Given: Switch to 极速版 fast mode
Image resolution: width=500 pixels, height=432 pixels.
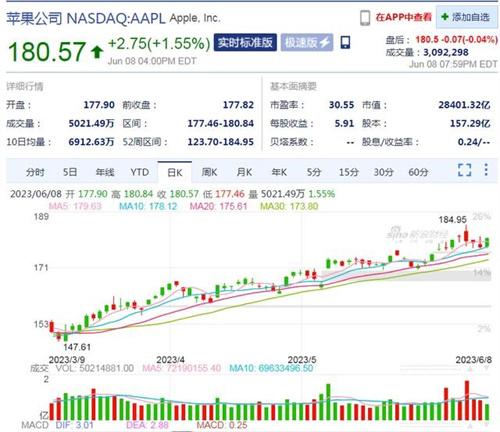Looking at the screenshot, I should pyautogui.click(x=307, y=42).
